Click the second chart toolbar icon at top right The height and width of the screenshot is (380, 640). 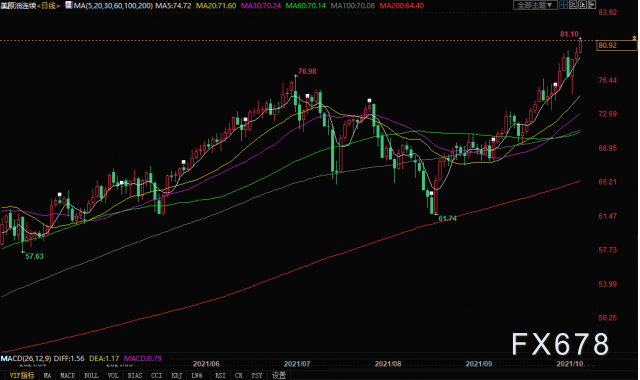[573, 4]
